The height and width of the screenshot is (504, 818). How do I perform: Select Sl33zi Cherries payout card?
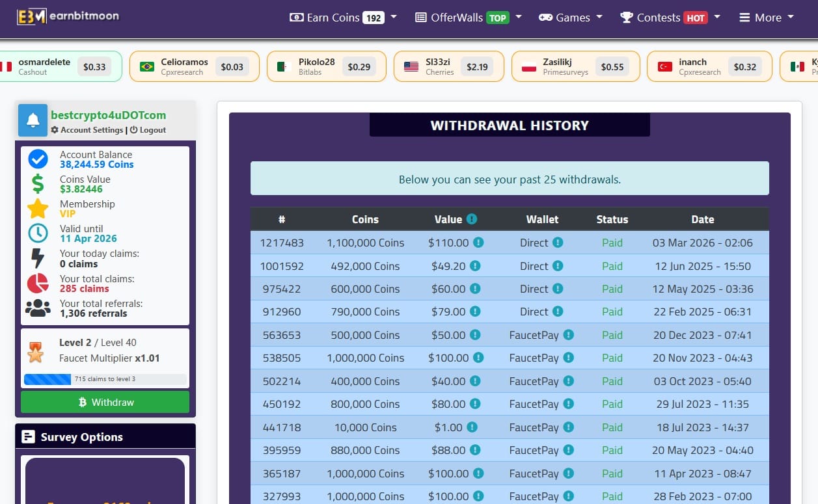click(x=448, y=66)
